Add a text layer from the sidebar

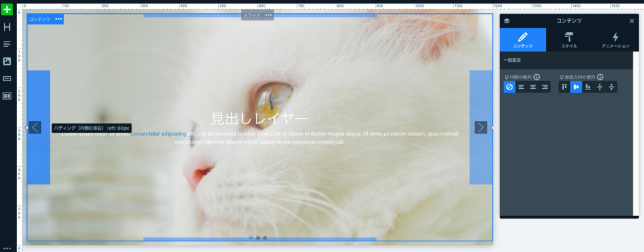[8, 44]
